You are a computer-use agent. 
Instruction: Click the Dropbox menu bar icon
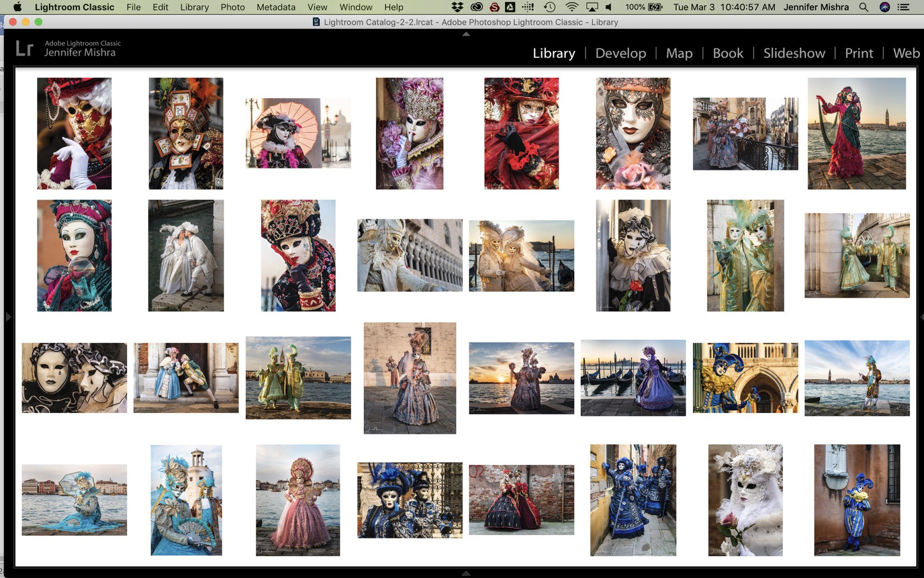457,7
